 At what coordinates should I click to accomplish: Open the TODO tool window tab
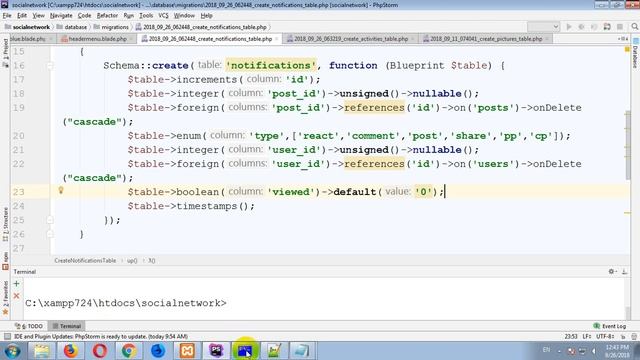pos(29,326)
